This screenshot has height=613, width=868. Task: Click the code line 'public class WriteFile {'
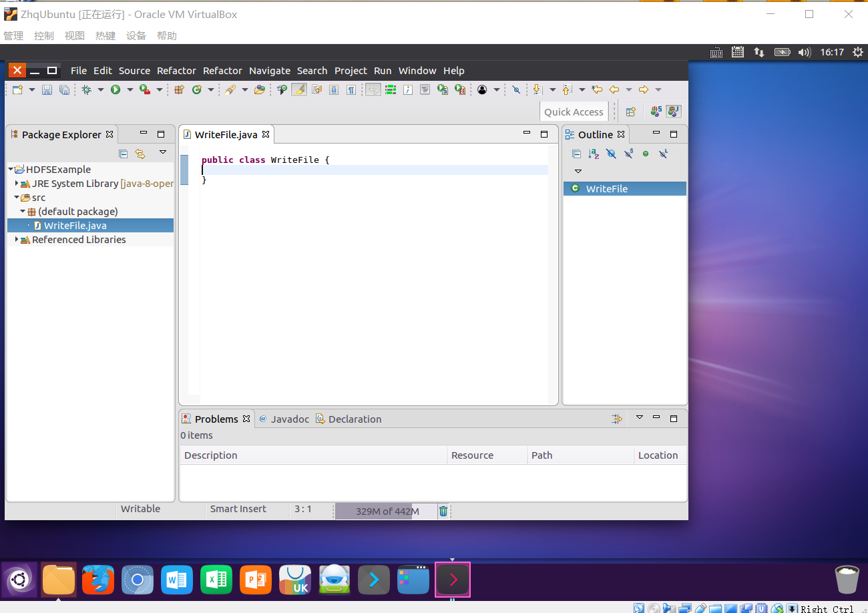click(x=266, y=160)
